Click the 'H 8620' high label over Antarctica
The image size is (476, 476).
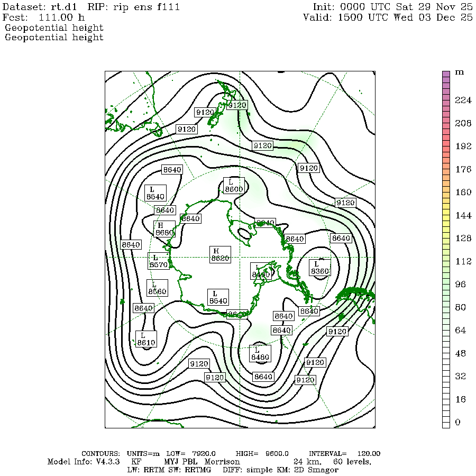click(x=220, y=255)
